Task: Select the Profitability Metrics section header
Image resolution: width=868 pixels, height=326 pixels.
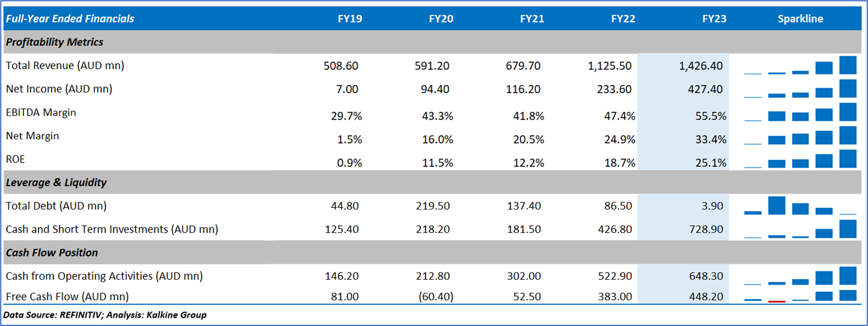Action: click(55, 42)
